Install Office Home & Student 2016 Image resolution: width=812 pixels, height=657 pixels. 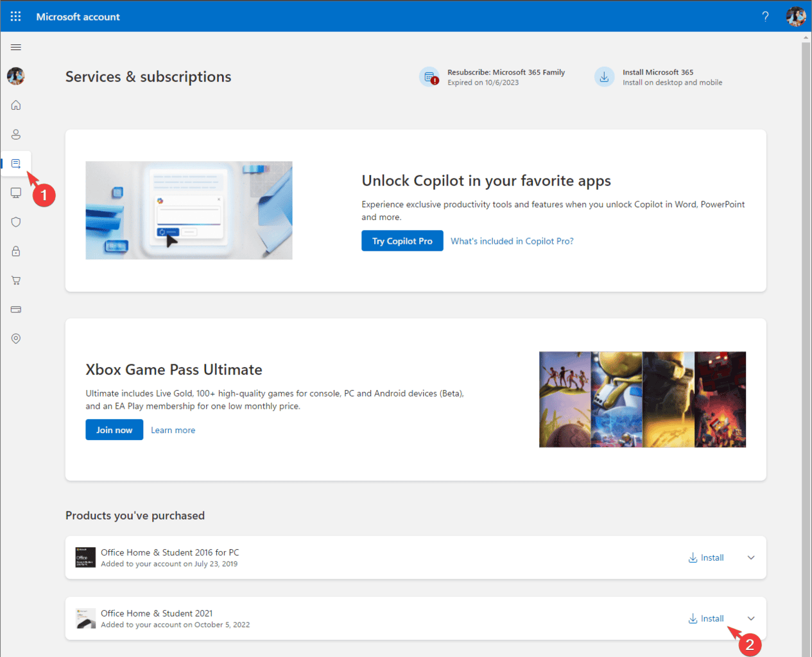tap(706, 558)
